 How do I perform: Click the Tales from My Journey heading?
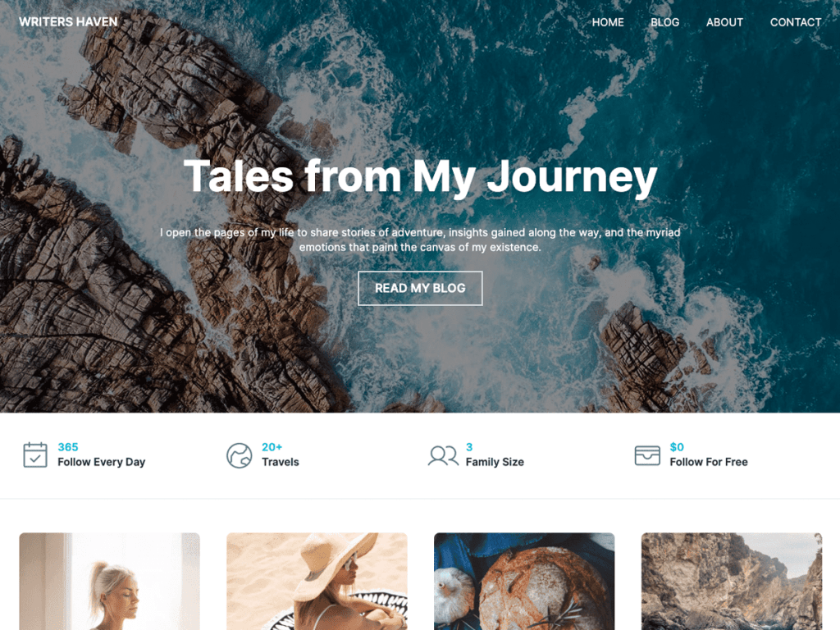(420, 177)
